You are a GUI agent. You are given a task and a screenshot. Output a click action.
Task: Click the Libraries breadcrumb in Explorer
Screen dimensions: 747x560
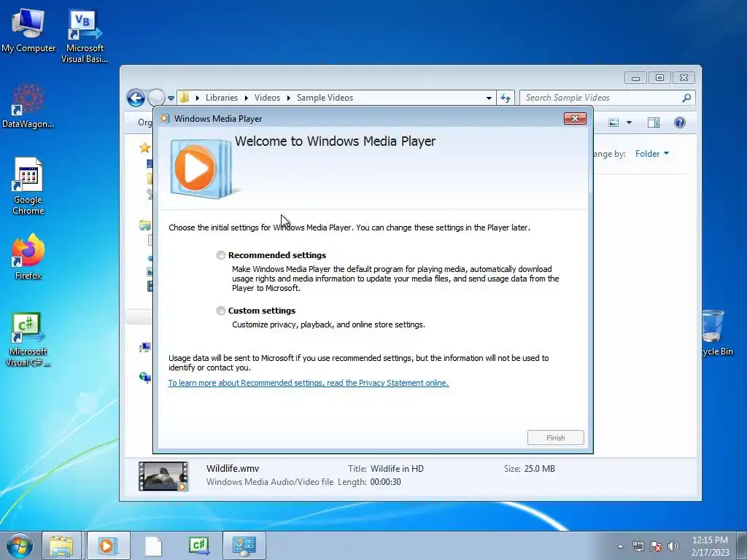222,98
